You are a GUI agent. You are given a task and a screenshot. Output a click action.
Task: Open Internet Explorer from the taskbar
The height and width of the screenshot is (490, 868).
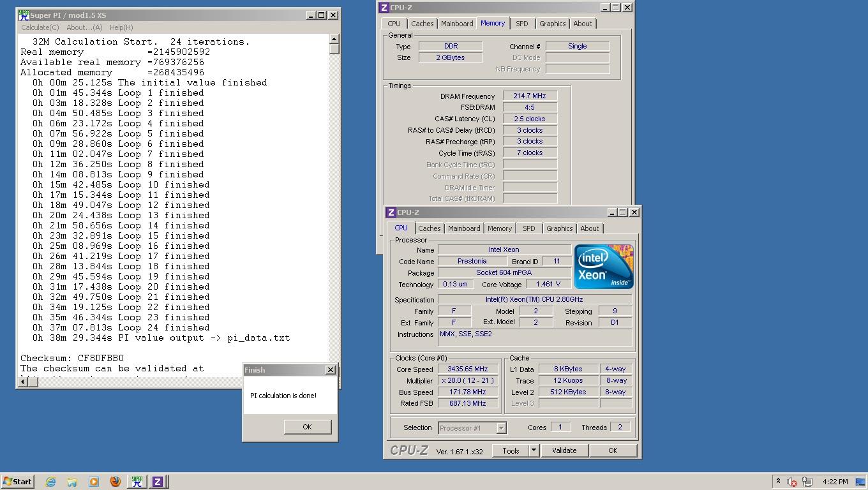pos(50,482)
